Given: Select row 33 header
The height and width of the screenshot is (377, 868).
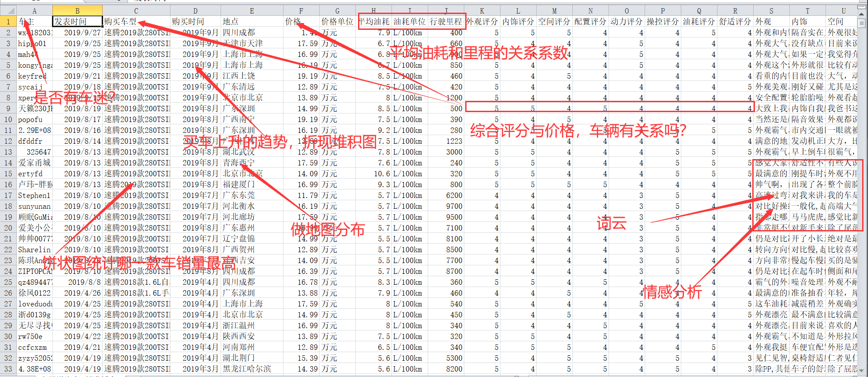Looking at the screenshot, I should [8, 369].
